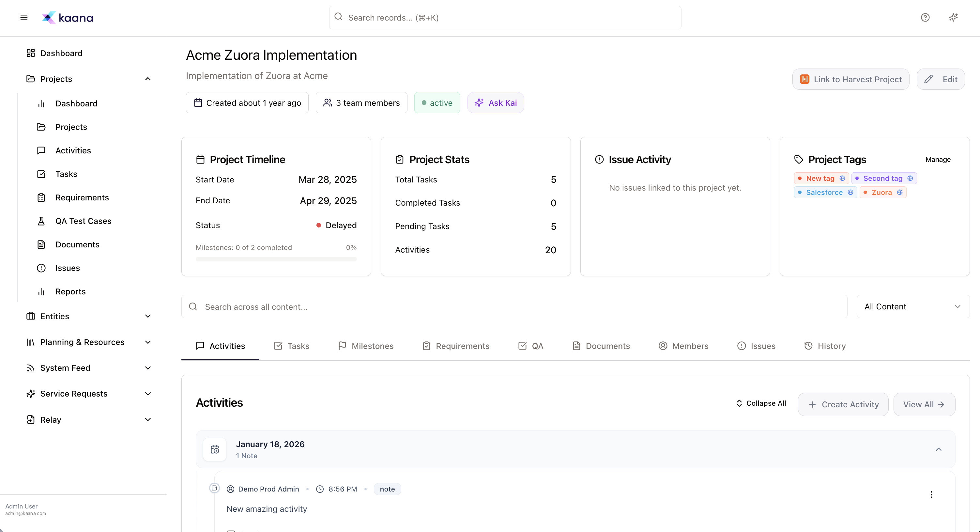This screenshot has height=532, width=980.
Task: Click the search records field at the top
Action: click(x=504, y=18)
